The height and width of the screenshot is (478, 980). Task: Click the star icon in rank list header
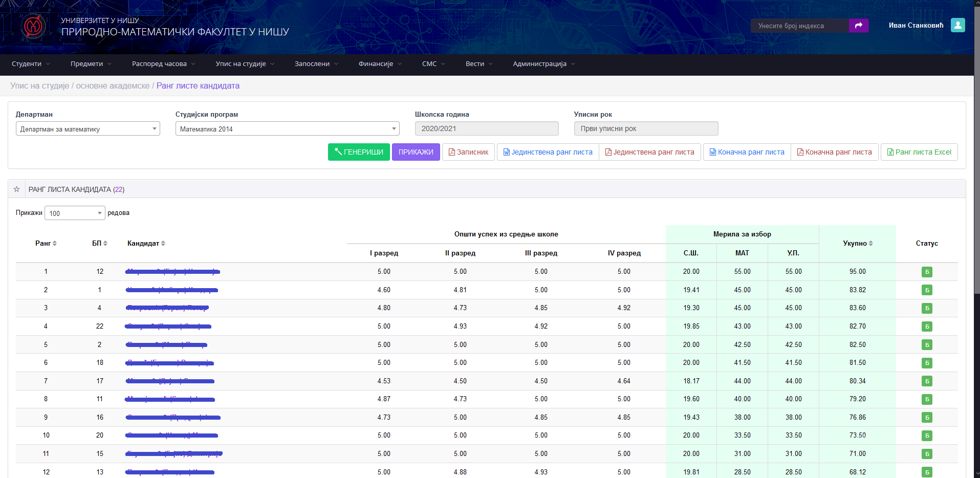(16, 189)
